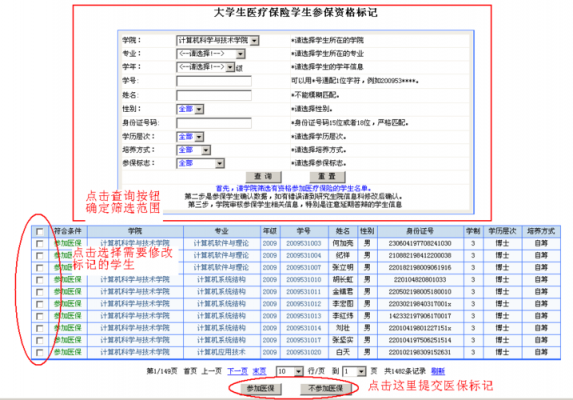Screen dimensions: 573x400
Task: Click student number 2009531020 in the table
Action: coord(303,352)
